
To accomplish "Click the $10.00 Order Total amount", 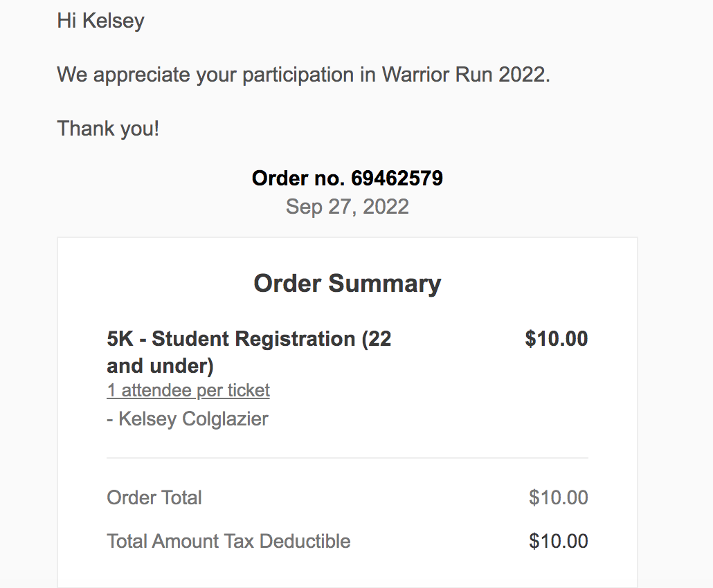I will 559,497.
